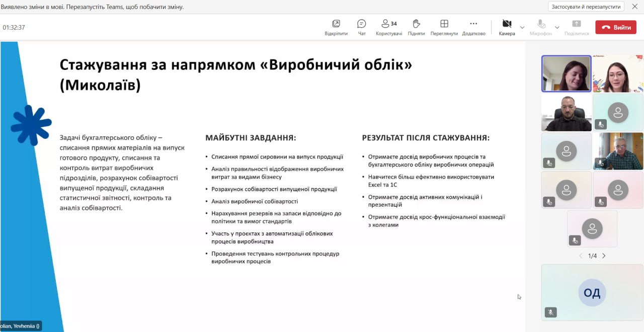Go to next participants page arrow
The width and height of the screenshot is (644, 332).
(604, 256)
